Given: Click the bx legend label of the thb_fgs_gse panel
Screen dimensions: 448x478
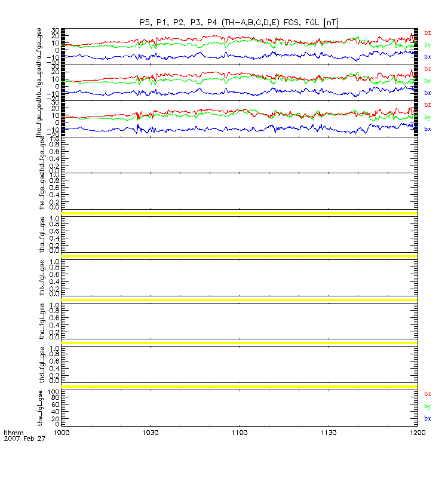Looking at the screenshot, I should click(x=427, y=93).
